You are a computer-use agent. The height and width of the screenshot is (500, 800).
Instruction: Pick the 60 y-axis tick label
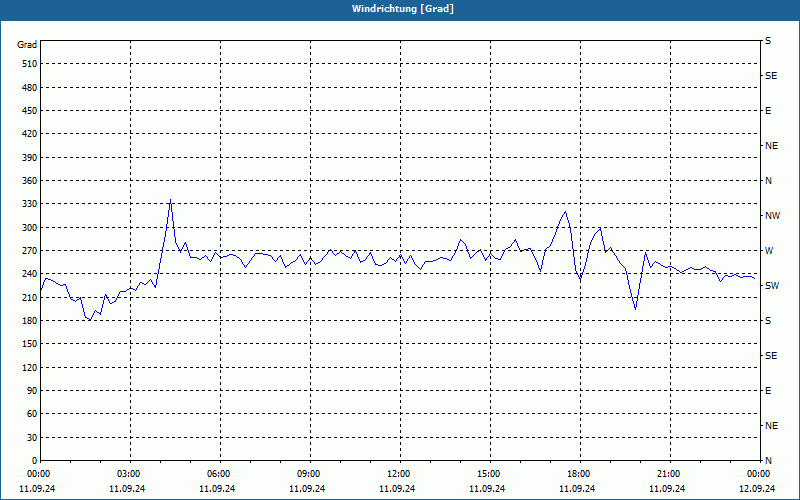(32, 414)
